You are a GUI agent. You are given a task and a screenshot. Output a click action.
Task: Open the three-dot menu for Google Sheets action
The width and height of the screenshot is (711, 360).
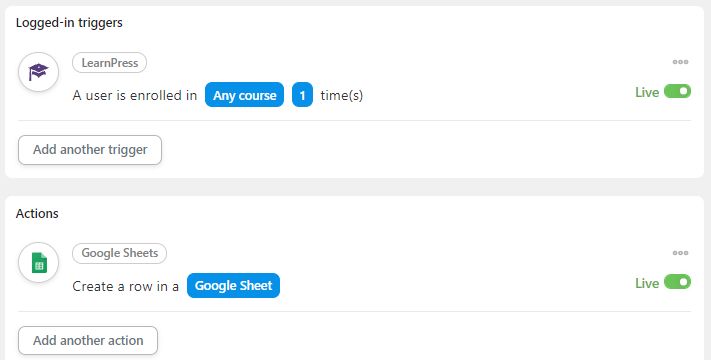[x=680, y=253]
